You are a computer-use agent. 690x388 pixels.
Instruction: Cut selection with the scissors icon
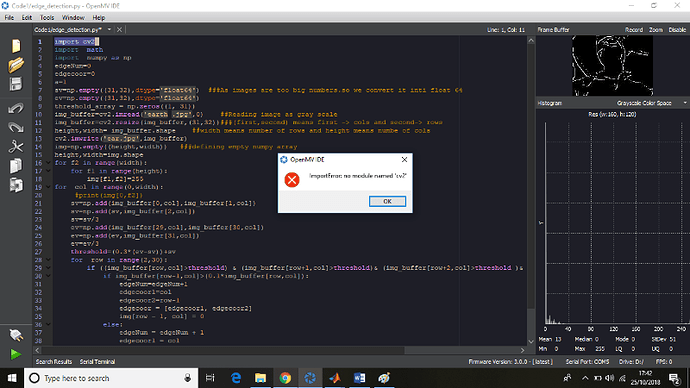click(16, 146)
